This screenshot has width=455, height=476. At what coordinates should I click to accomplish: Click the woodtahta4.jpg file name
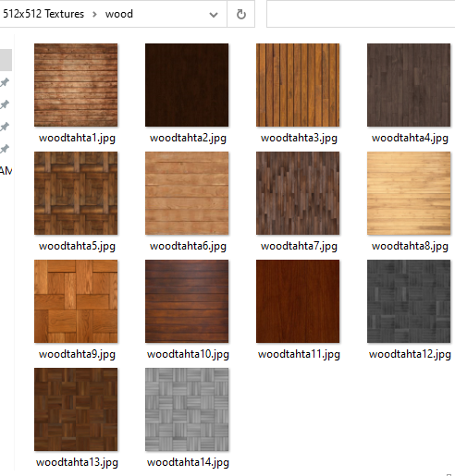(410, 138)
